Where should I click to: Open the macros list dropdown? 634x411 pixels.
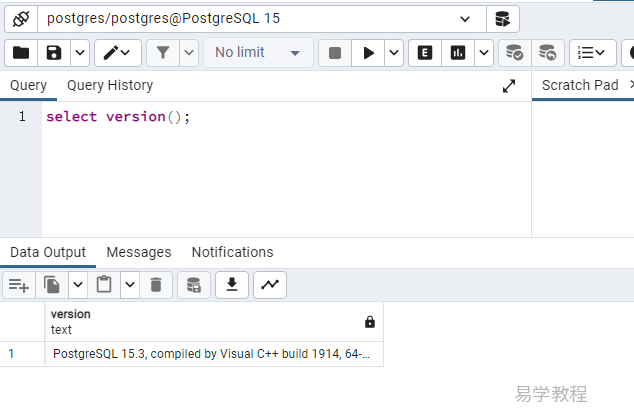click(x=592, y=53)
